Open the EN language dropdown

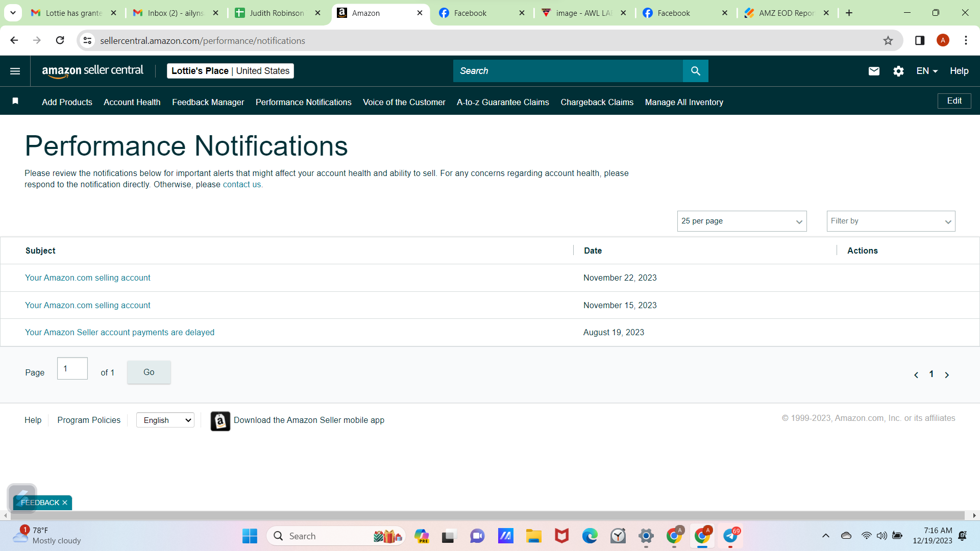pos(927,71)
